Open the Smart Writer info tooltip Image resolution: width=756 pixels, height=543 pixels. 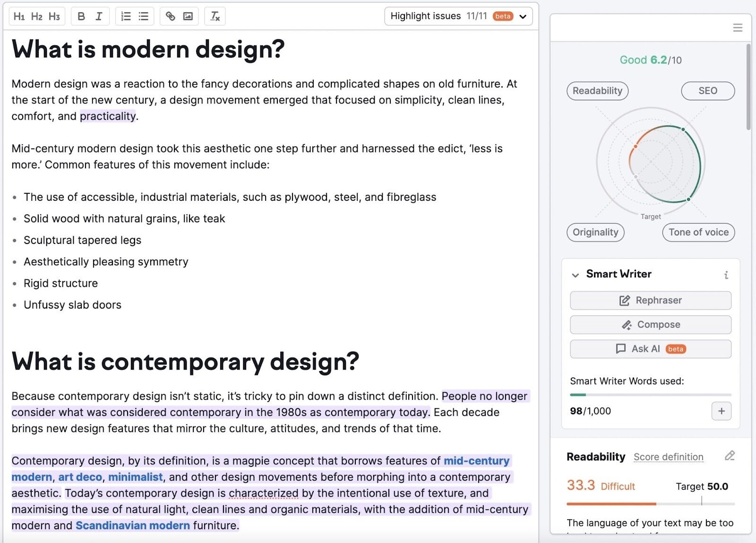(726, 274)
